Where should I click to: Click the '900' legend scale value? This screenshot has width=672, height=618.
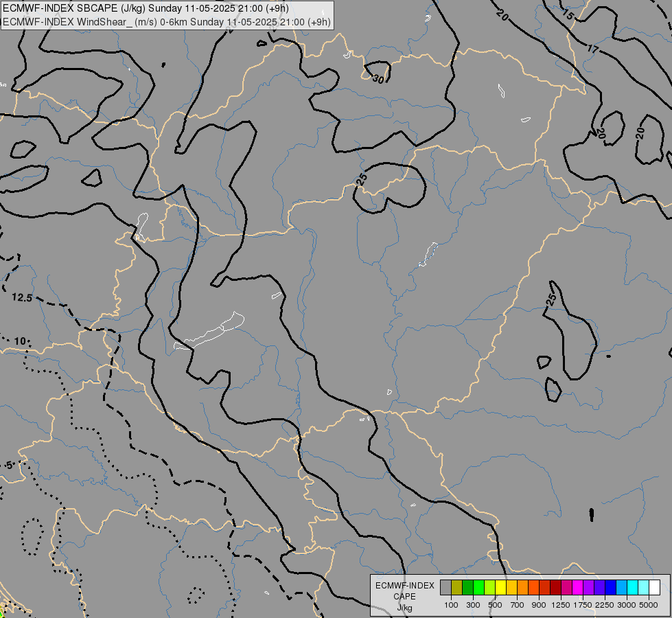pos(539,605)
